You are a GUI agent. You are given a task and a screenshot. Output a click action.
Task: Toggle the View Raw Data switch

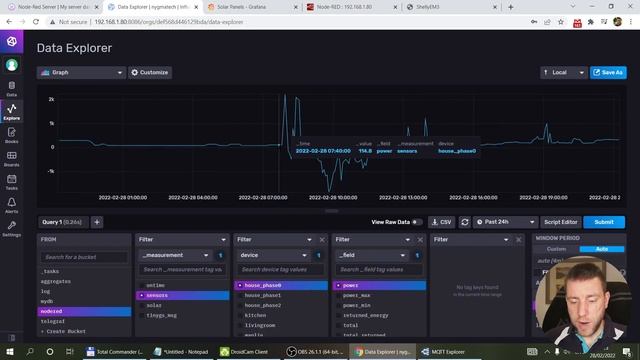pos(416,222)
